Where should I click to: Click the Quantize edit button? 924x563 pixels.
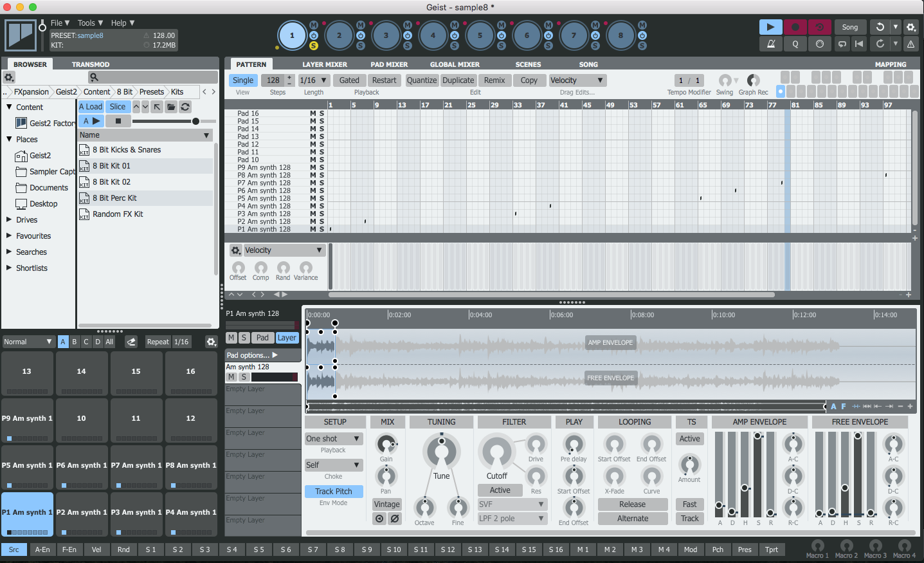(422, 80)
